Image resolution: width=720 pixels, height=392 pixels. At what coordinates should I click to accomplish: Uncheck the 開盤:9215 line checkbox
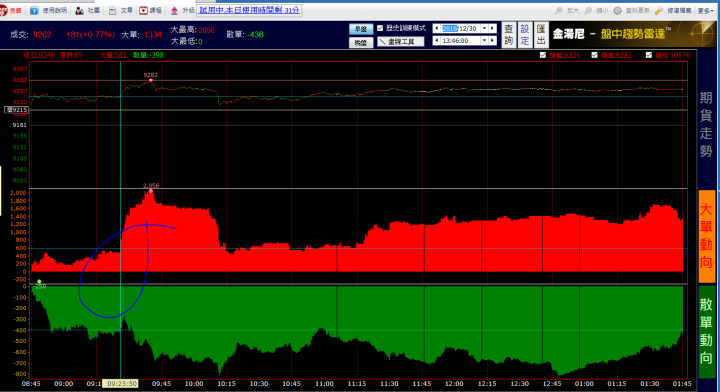[x=543, y=55]
